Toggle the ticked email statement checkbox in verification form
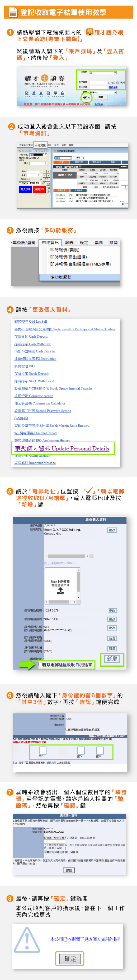This screenshot has height=980, width=137. coord(45,852)
